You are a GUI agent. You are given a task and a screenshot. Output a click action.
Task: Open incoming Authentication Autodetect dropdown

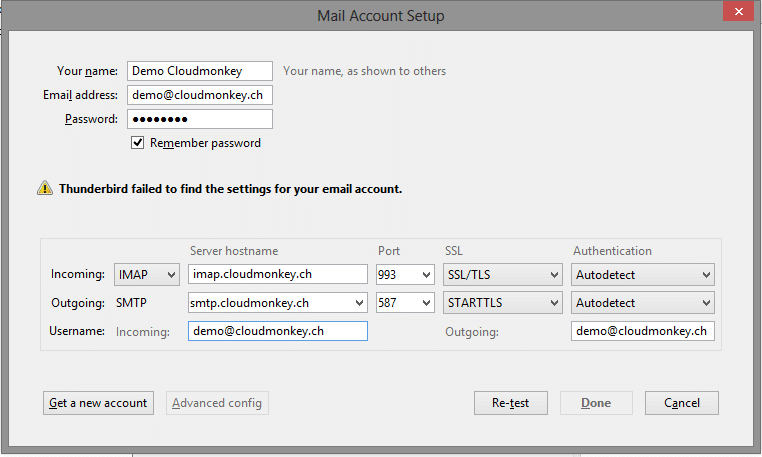pos(642,275)
